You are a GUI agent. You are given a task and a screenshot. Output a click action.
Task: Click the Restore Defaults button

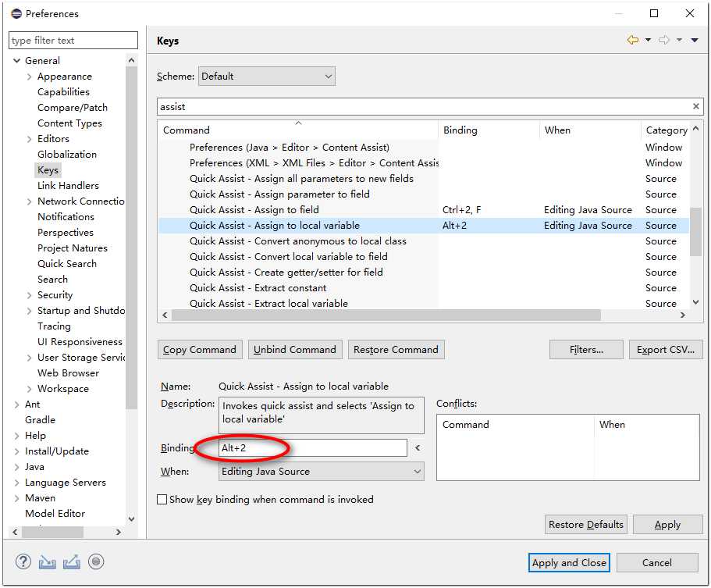click(x=586, y=525)
